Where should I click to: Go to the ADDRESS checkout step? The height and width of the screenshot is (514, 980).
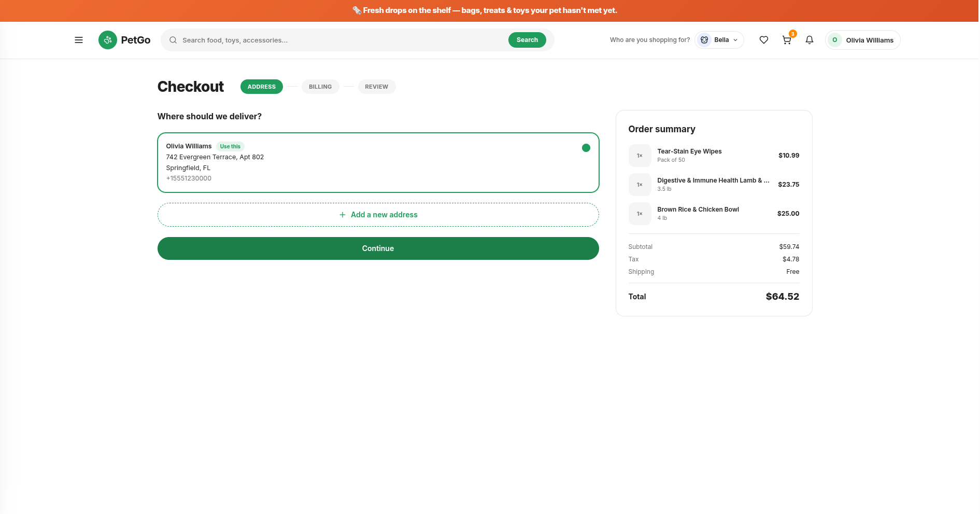(262, 87)
